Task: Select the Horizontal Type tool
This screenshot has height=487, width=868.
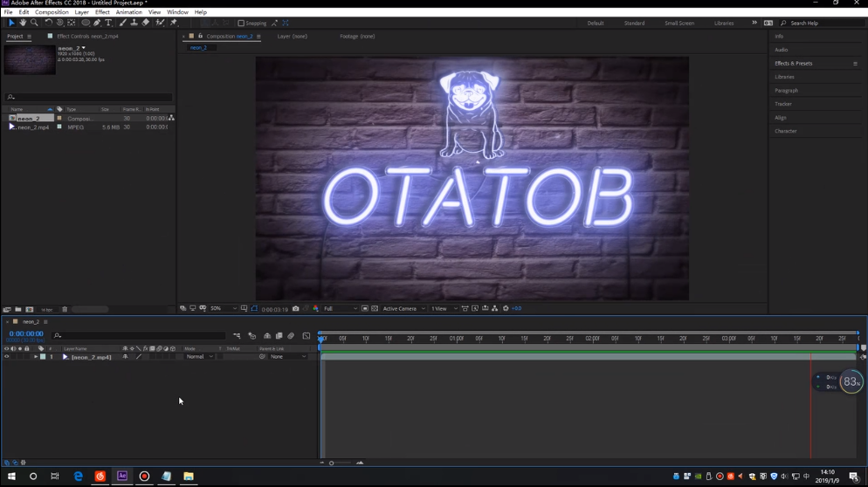Action: tap(108, 24)
